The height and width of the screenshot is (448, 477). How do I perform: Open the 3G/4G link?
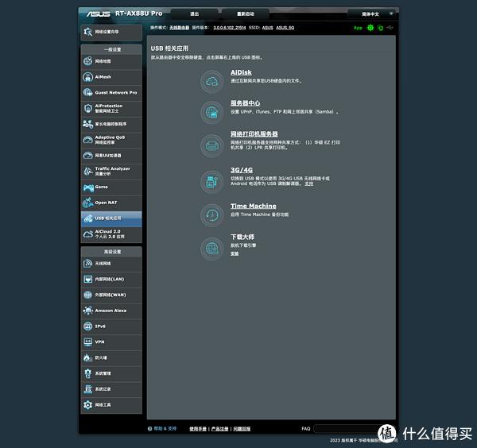242,170
